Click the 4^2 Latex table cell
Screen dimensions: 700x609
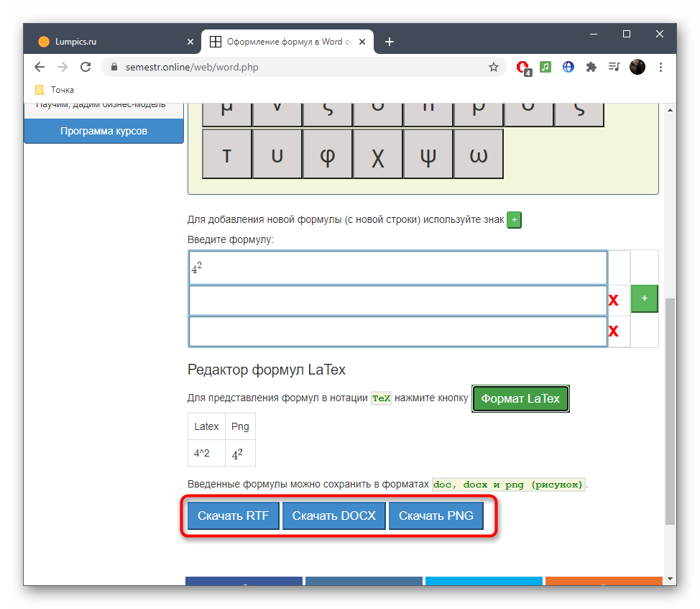tap(206, 453)
